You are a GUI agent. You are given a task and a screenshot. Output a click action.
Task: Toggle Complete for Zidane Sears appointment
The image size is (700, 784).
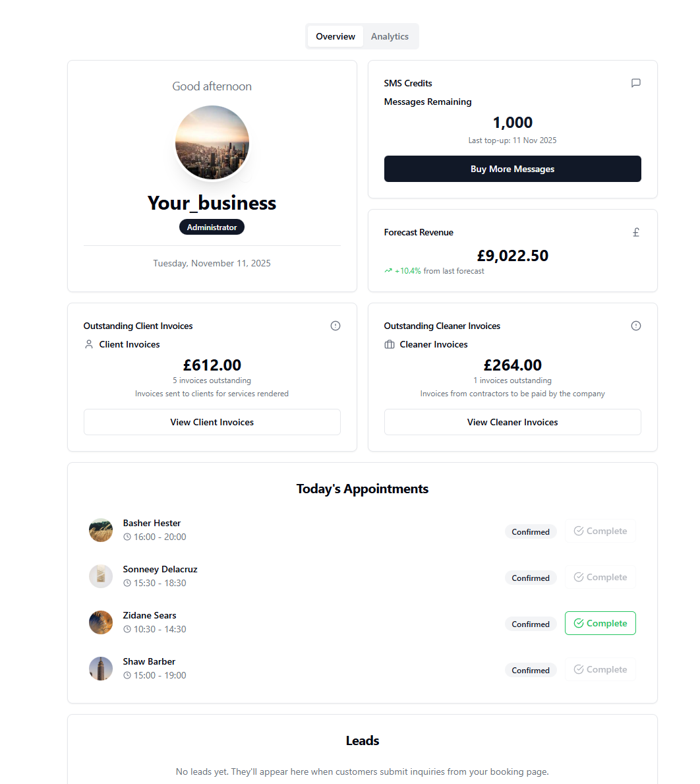600,622
